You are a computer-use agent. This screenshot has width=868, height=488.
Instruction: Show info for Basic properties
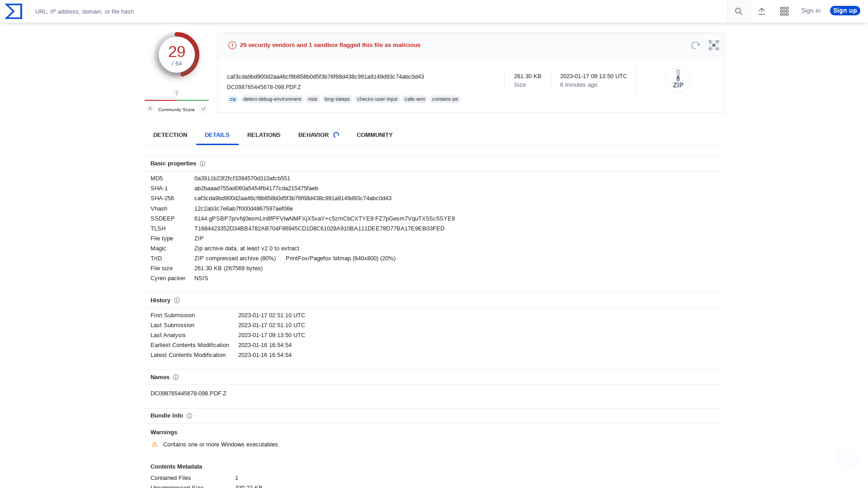coord(203,164)
